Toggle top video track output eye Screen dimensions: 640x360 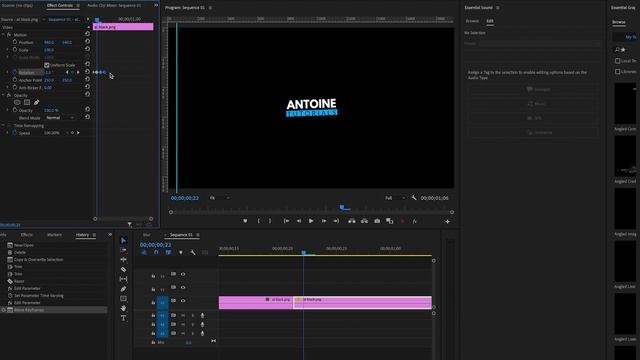tap(183, 274)
